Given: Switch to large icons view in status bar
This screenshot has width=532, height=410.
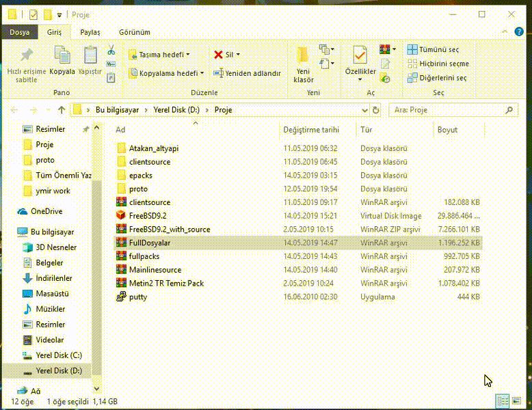Looking at the screenshot, I should point(516,401).
